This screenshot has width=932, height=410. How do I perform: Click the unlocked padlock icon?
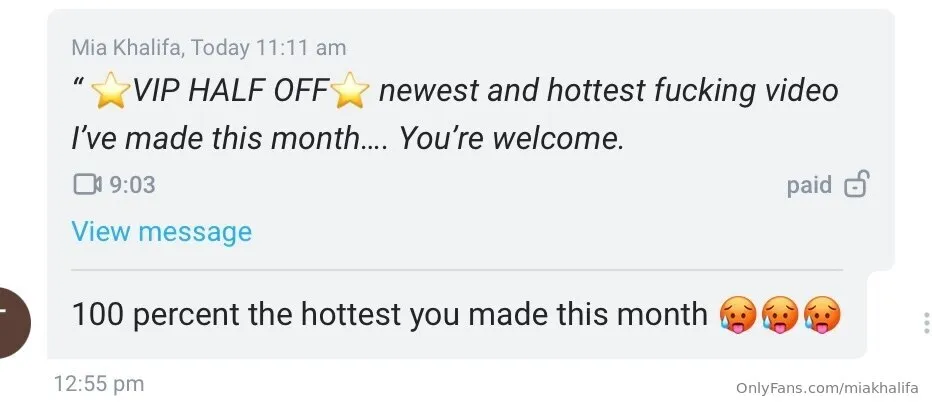click(x=857, y=185)
